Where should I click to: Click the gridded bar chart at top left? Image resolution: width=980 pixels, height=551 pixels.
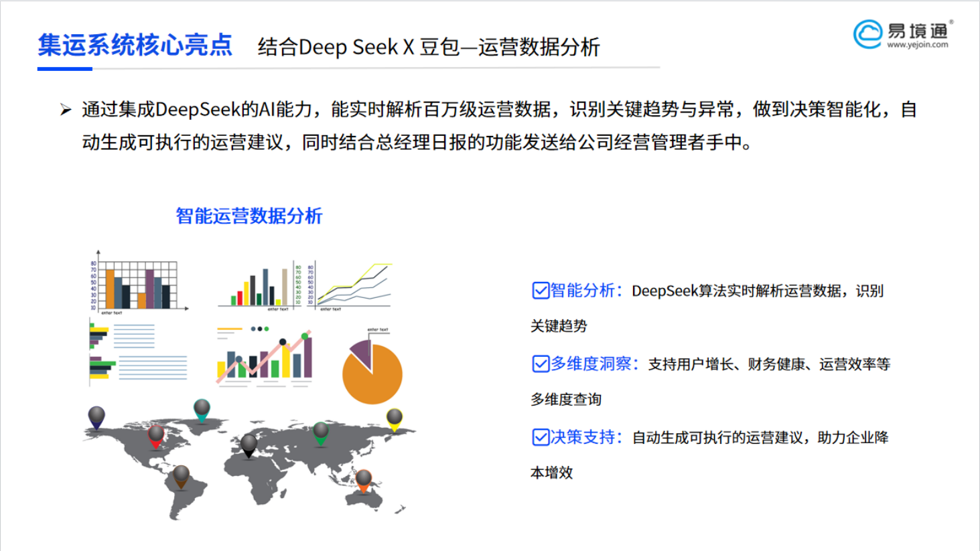tap(138, 285)
